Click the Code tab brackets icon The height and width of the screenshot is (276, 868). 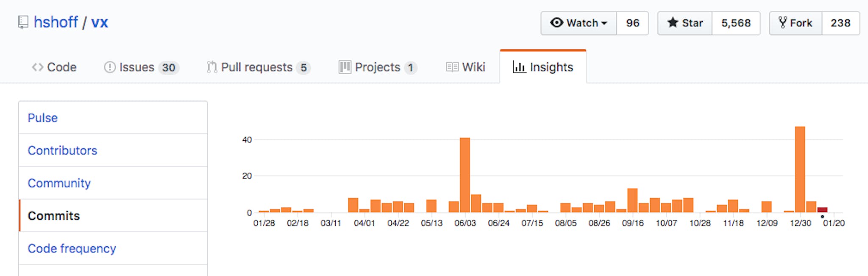click(x=38, y=67)
